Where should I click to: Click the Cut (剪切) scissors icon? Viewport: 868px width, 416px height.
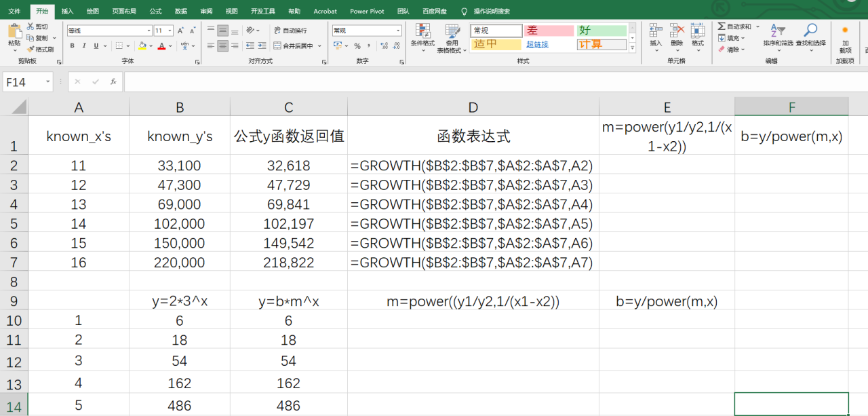pyautogui.click(x=31, y=27)
